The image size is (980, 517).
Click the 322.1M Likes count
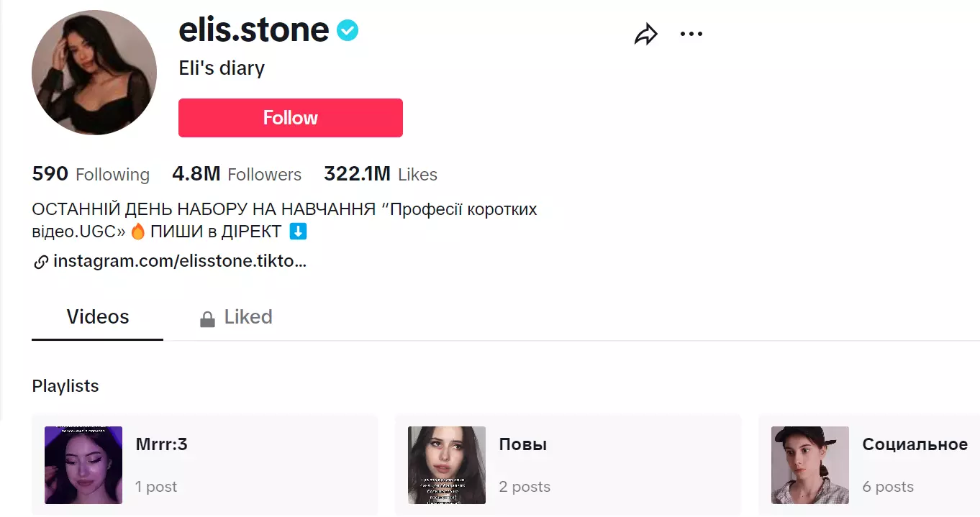point(380,174)
